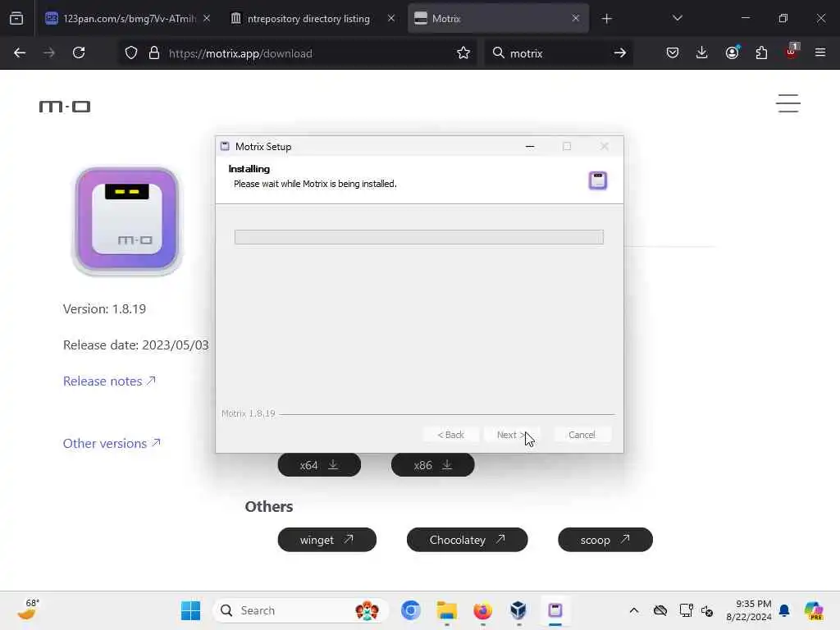
Task: Open the Motrix website hamburger menu
Action: (x=788, y=103)
